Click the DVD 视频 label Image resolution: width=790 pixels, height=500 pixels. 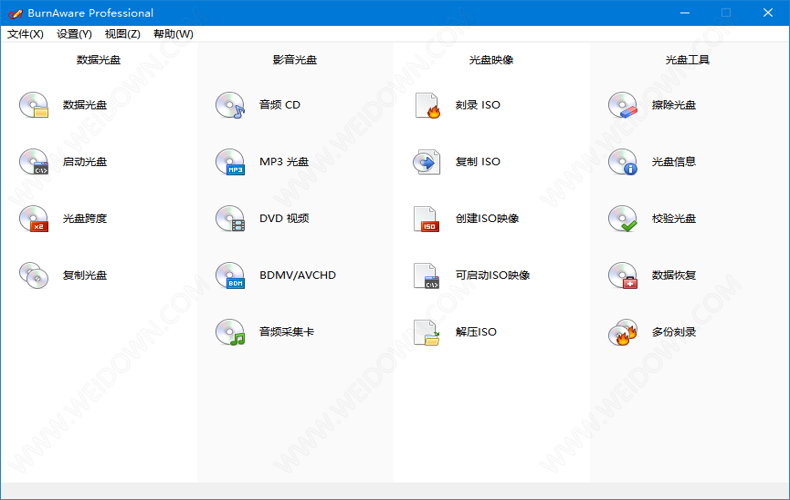284,219
